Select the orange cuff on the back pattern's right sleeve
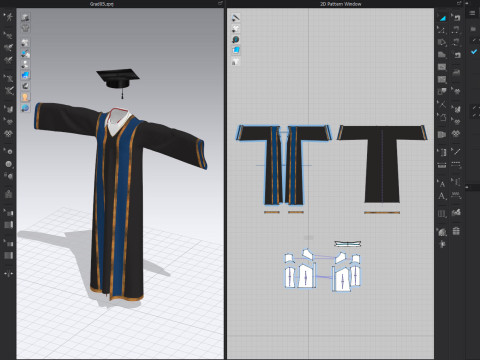 click(424, 133)
